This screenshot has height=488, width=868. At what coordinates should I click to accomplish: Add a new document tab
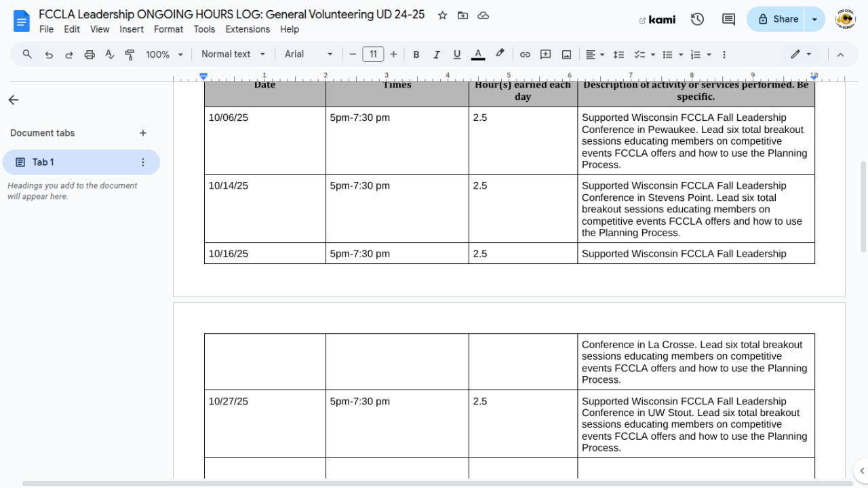[x=143, y=133]
